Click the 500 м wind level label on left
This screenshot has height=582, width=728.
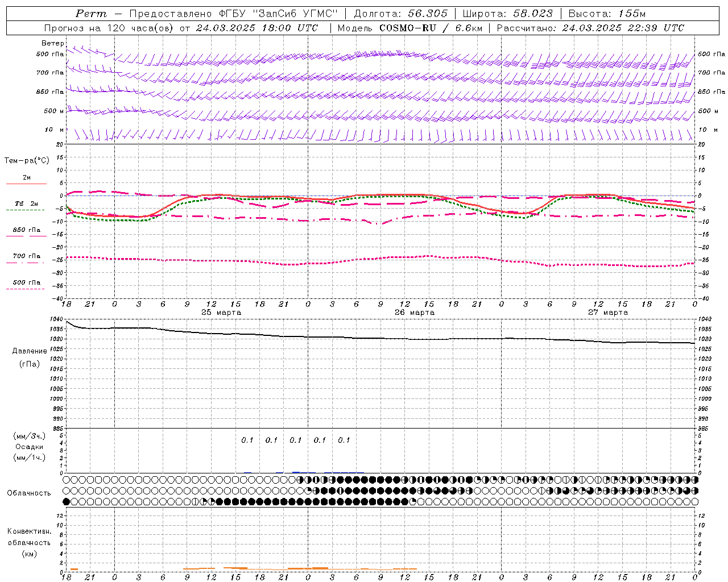click(55, 111)
